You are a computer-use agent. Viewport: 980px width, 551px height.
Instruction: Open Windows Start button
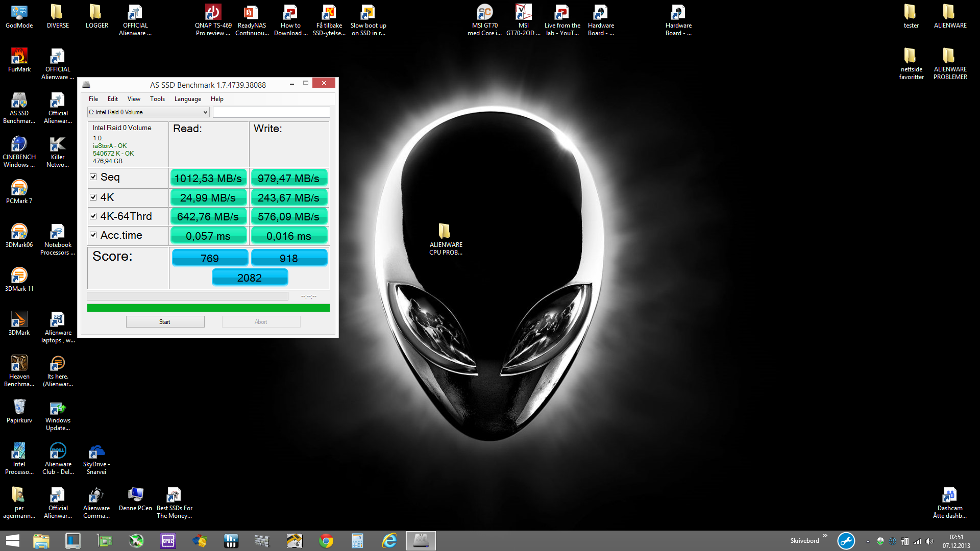[13, 541]
